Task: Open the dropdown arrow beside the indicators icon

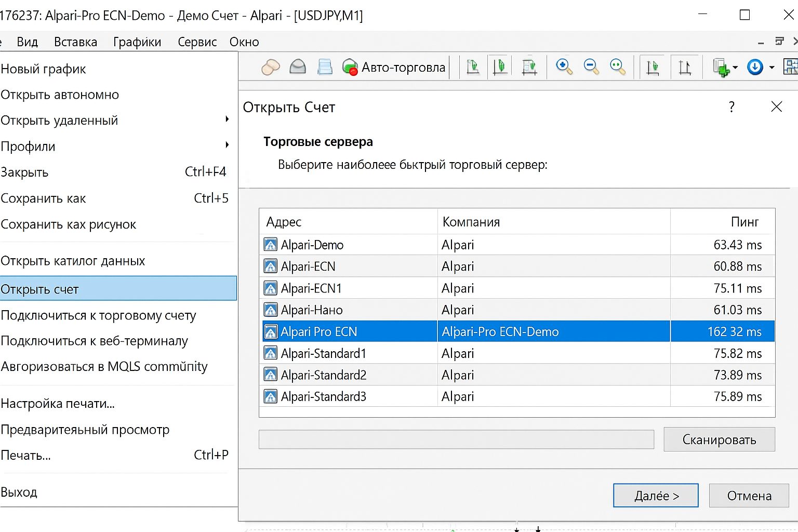Action: click(735, 68)
